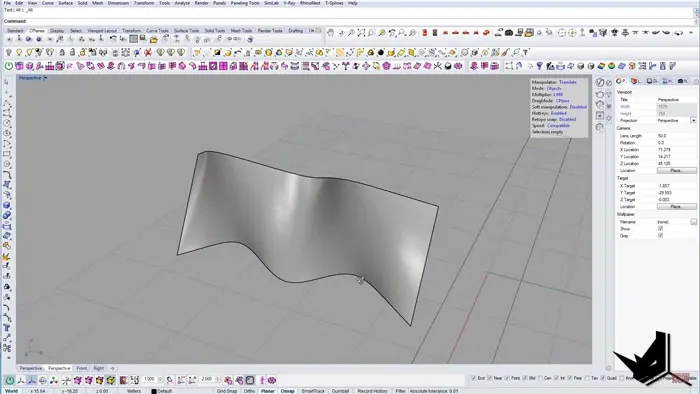Viewport: 700px width, 394px height.
Task: Click the black sphere icon in second toolbar row
Action: (381, 53)
